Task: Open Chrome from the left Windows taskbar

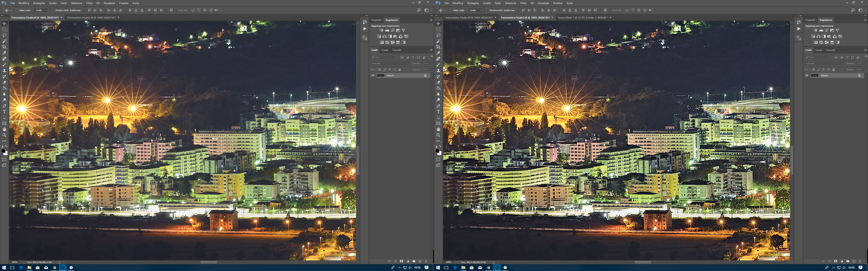Action: 54,268
